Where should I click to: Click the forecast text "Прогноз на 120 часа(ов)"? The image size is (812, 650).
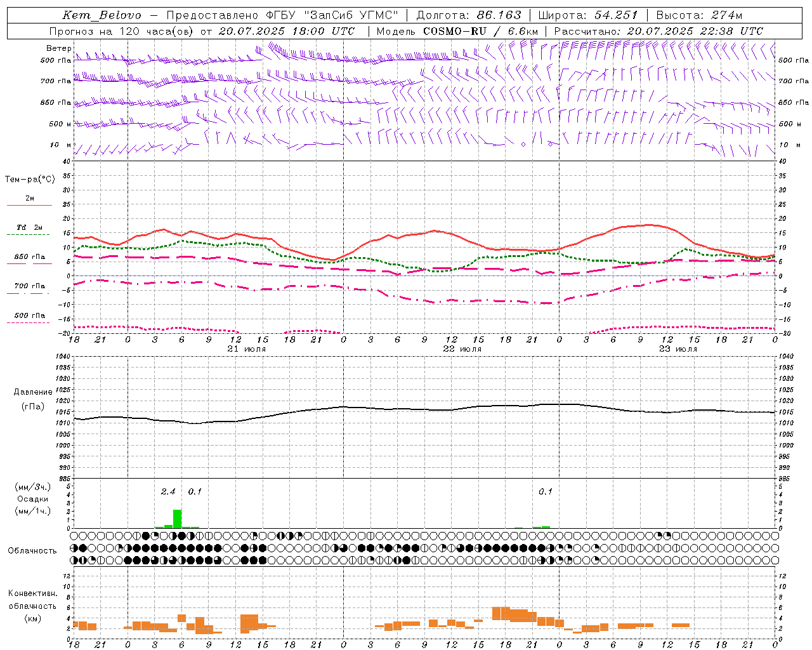click(x=122, y=31)
